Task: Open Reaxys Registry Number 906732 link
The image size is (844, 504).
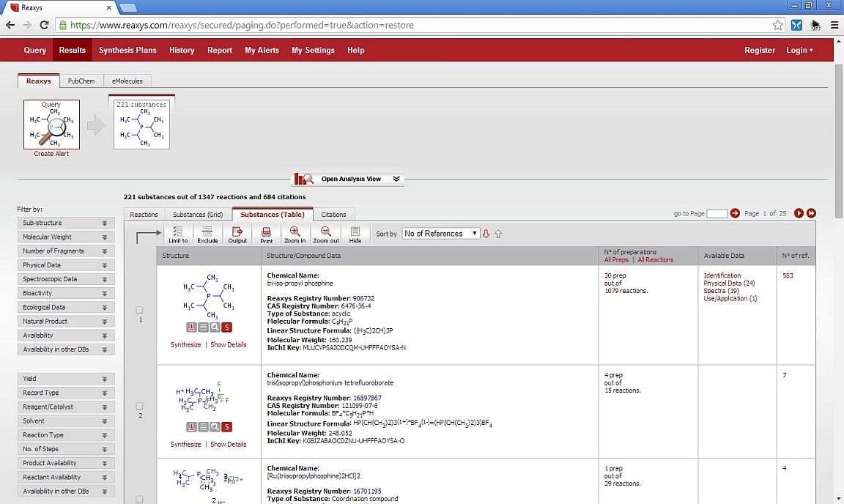Action: [363, 298]
